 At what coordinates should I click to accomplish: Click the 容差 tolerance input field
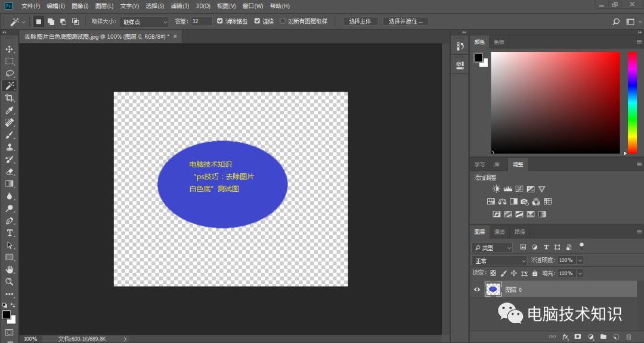tap(202, 21)
